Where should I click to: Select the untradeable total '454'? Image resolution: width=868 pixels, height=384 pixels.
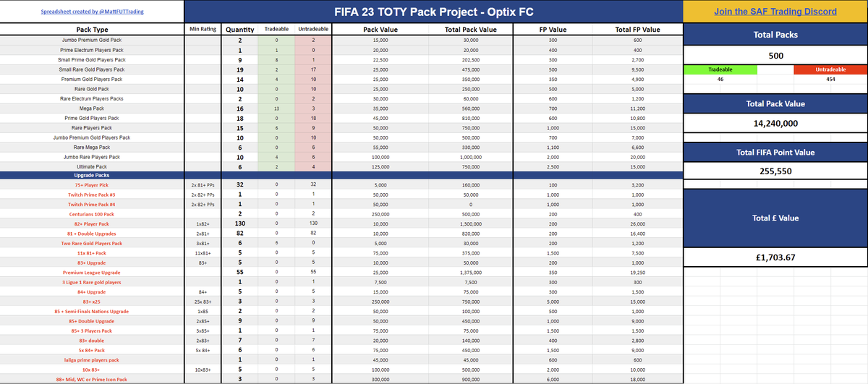click(x=830, y=79)
